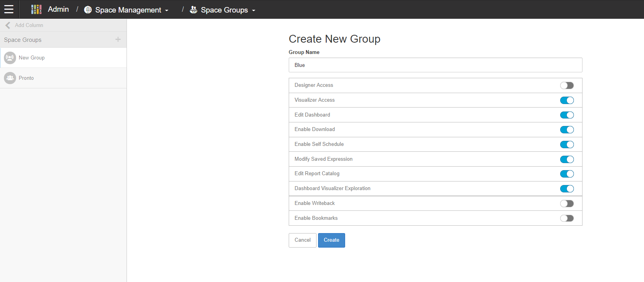This screenshot has width=644, height=282.
Task: Expand the Space Groups dropdown caret
Action: pos(254,11)
